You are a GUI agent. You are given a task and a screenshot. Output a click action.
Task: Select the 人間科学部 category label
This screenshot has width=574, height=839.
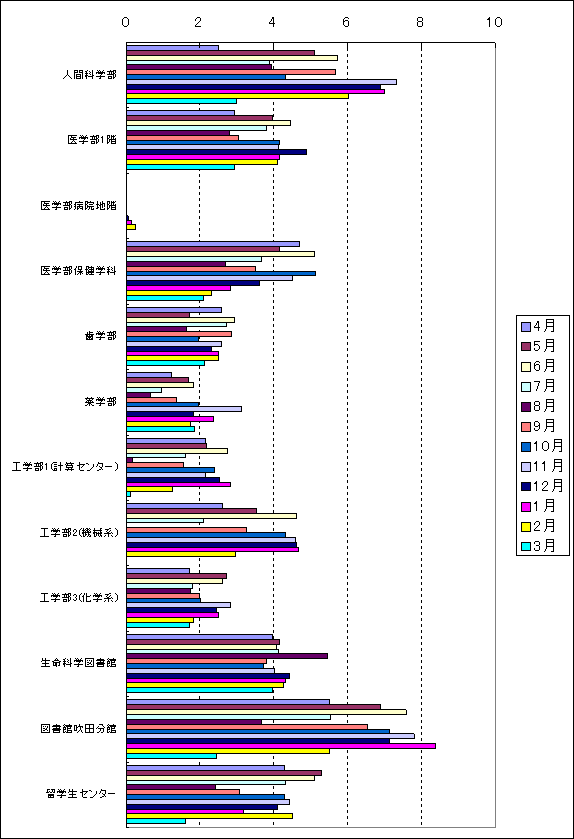click(x=89, y=74)
